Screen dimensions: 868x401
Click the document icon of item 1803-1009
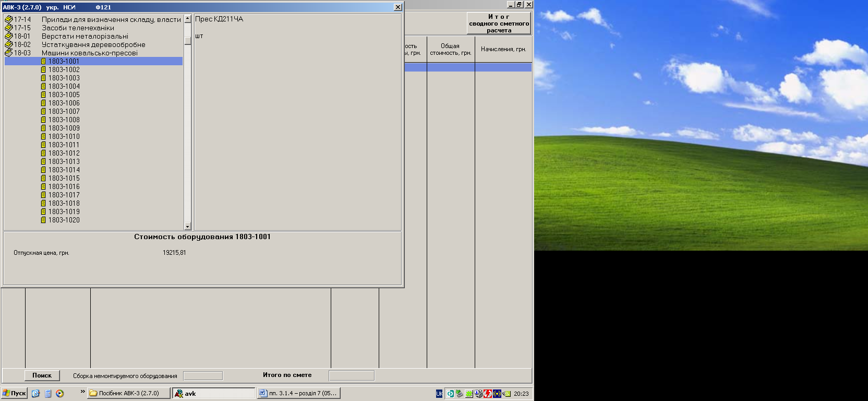pyautogui.click(x=43, y=128)
